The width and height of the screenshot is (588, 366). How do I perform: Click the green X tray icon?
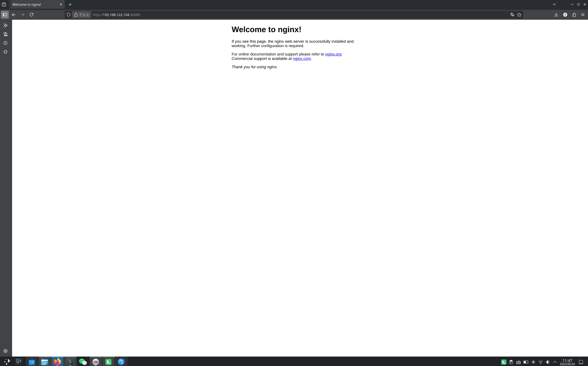(504, 362)
